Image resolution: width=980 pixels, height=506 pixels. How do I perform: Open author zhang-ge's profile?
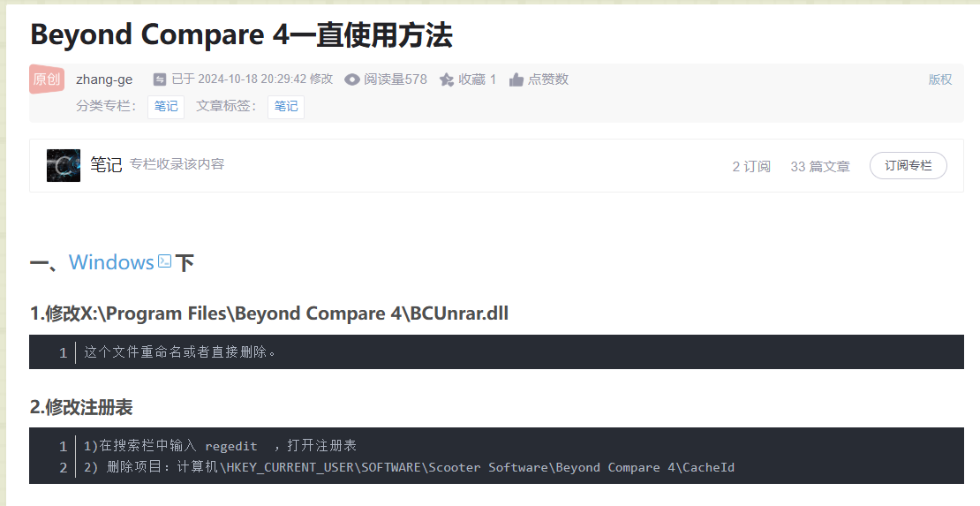pyautogui.click(x=104, y=79)
